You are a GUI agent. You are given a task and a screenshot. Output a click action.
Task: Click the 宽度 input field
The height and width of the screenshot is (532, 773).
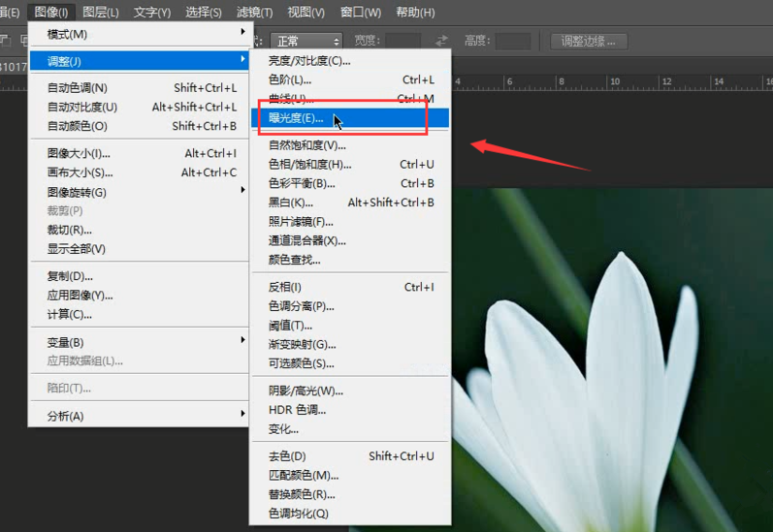pyautogui.click(x=403, y=42)
